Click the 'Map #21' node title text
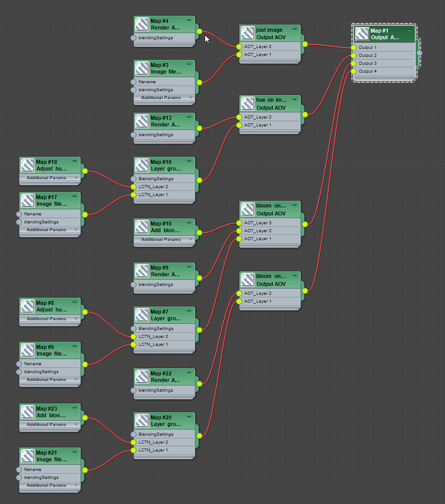 coord(47,452)
